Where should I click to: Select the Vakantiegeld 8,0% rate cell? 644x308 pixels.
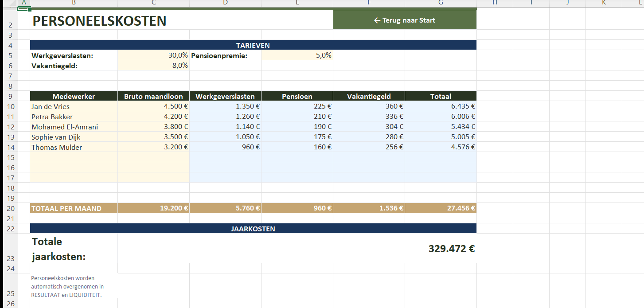click(153, 66)
